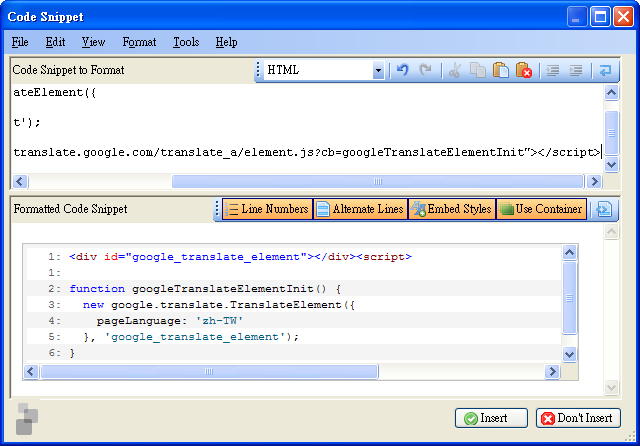Minimize the Code Snippet window
This screenshot has width=640, height=446.
[x=576, y=17]
